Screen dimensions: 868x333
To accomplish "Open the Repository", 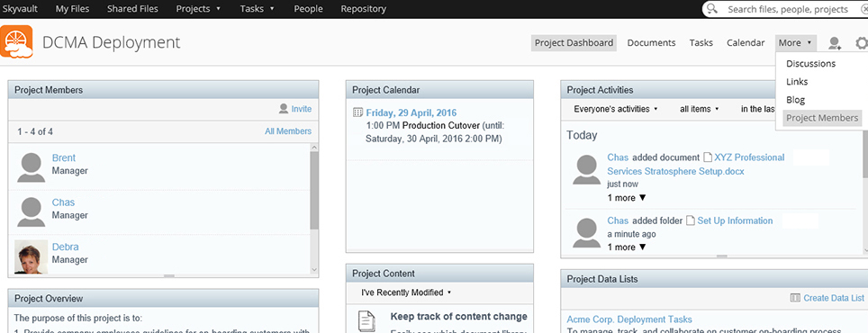I will click(x=363, y=9).
